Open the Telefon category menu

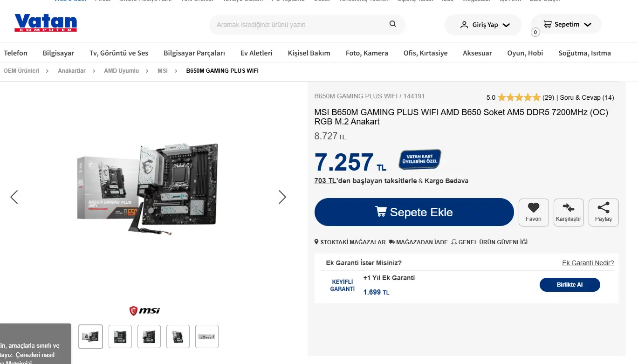click(16, 53)
